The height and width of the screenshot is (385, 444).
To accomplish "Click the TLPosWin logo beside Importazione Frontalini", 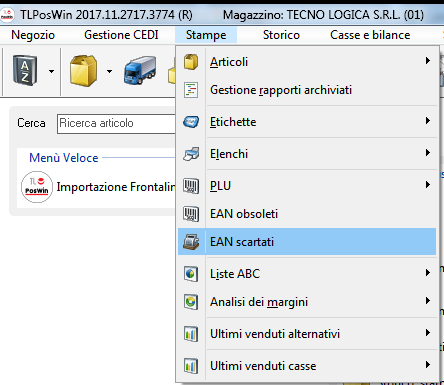I will click(x=37, y=187).
